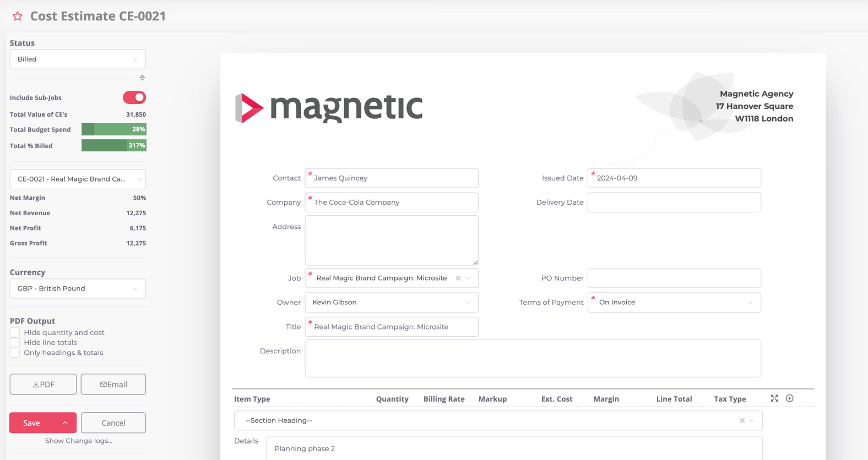This screenshot has width=868, height=460.
Task: Click the Ext. Cost column header
Action: point(557,399)
